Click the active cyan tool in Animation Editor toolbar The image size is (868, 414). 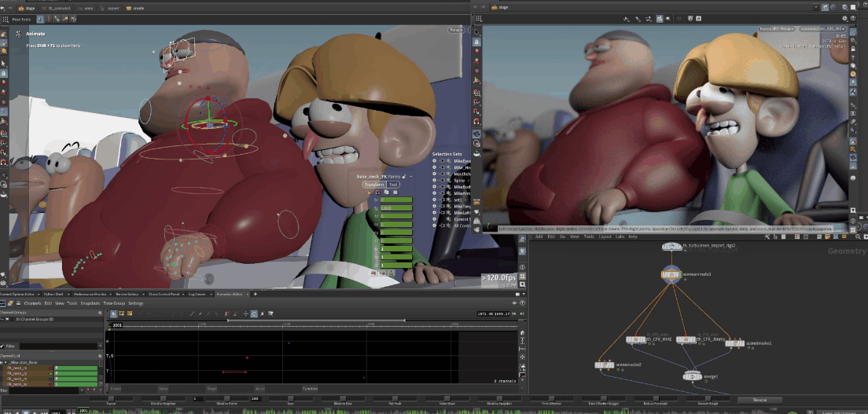coord(254,313)
